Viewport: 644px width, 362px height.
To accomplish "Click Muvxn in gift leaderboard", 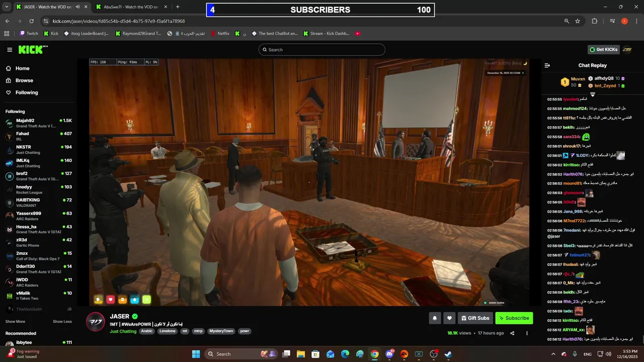I will click(578, 79).
